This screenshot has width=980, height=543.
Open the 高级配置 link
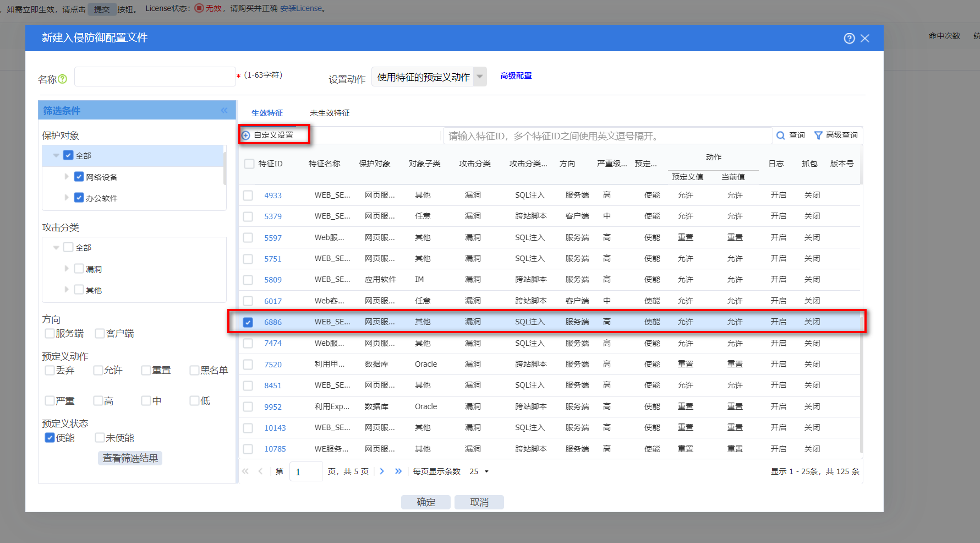coord(516,76)
